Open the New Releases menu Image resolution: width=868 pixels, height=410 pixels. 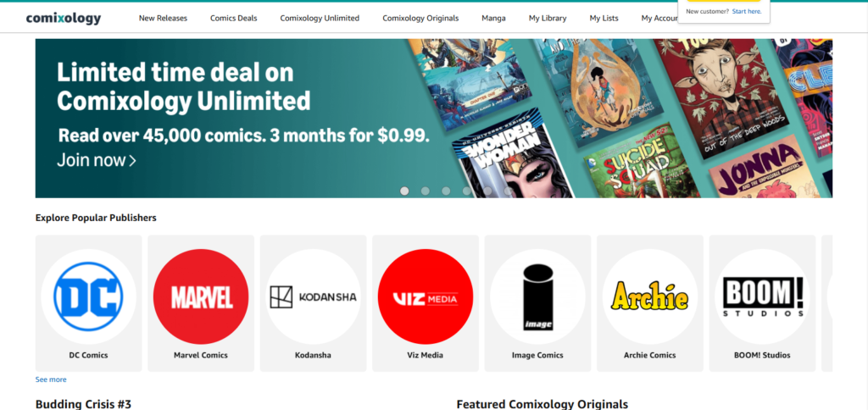point(164,19)
